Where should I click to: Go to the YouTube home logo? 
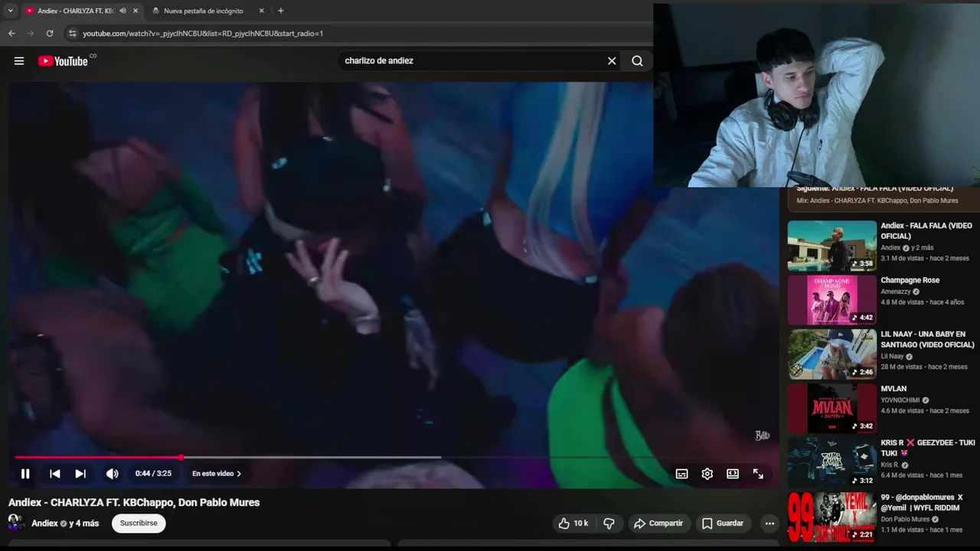point(63,61)
